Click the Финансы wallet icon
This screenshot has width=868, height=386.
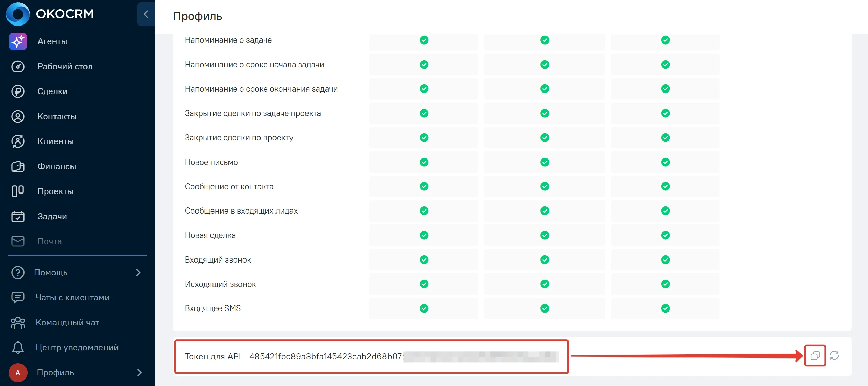pyautogui.click(x=18, y=166)
